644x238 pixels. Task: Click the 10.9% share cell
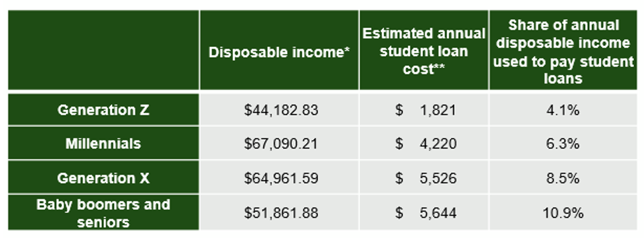pos(563,213)
